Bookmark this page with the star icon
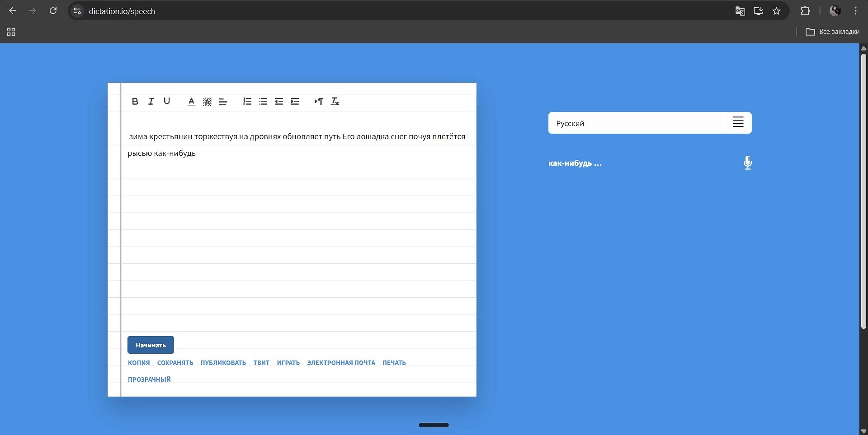This screenshot has width=868, height=435. click(x=776, y=11)
